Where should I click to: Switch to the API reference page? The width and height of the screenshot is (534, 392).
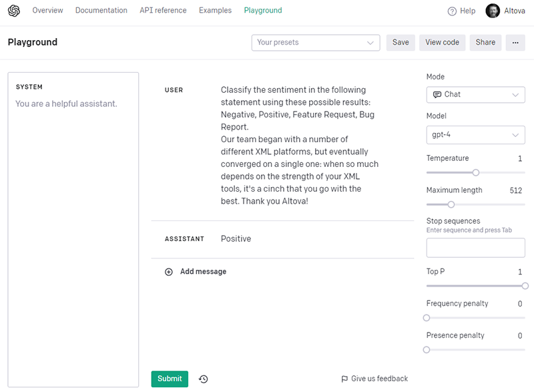coord(163,10)
